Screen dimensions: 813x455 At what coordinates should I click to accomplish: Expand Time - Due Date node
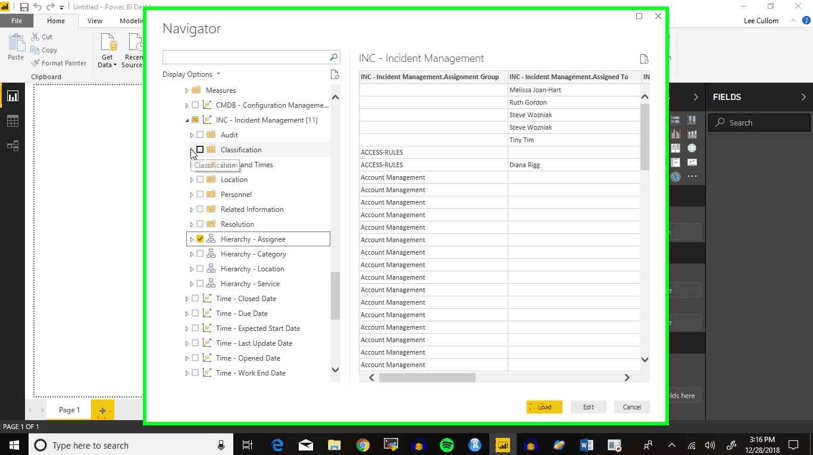[187, 314]
